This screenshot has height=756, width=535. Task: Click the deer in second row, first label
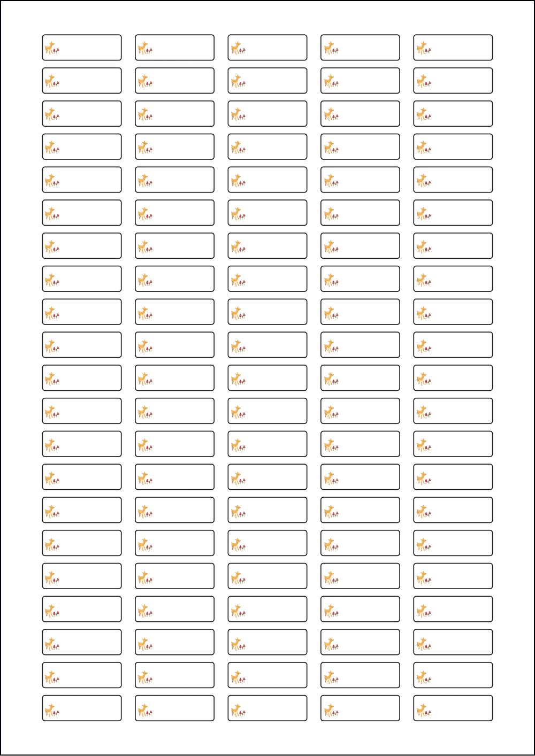coord(50,81)
